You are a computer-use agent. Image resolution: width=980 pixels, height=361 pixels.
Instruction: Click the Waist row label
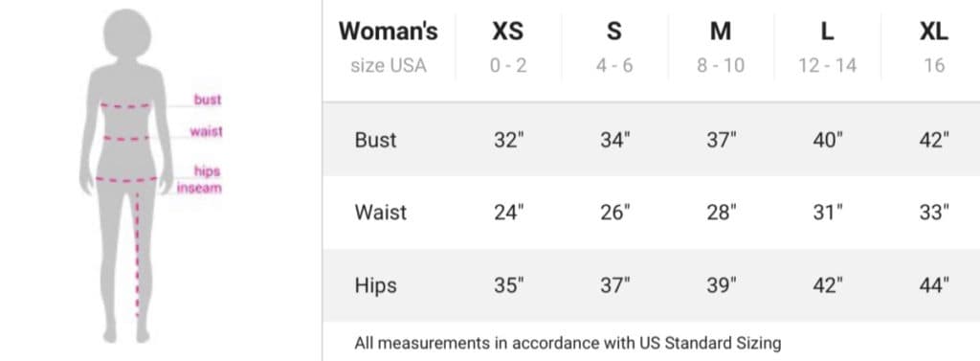(380, 212)
